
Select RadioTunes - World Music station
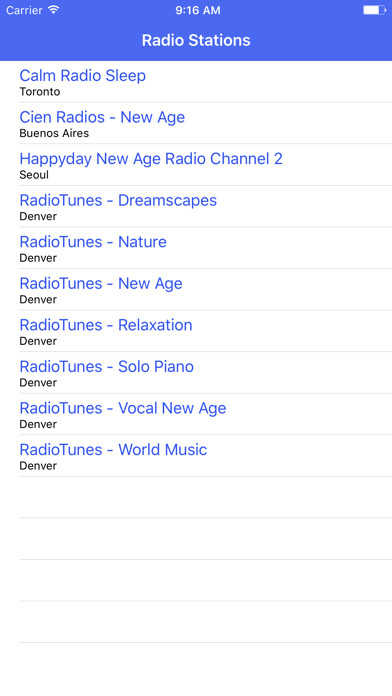pyautogui.click(x=196, y=456)
